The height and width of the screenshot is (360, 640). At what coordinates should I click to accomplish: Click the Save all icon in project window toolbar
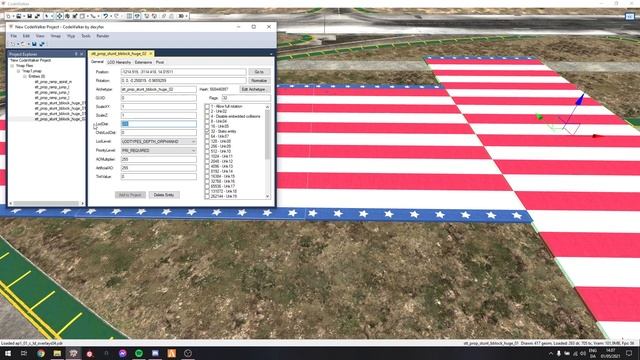point(42,44)
